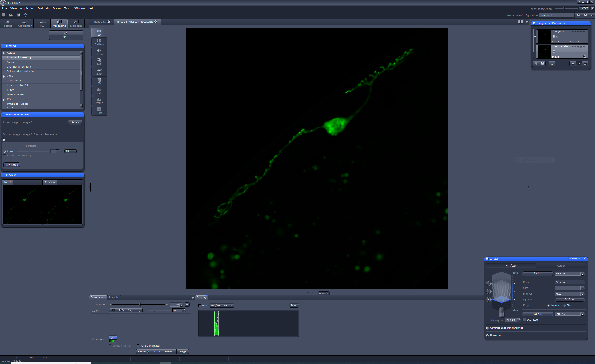Enable the Range Indicator checkbox
Screen dimensions: 595x364
(138, 346)
